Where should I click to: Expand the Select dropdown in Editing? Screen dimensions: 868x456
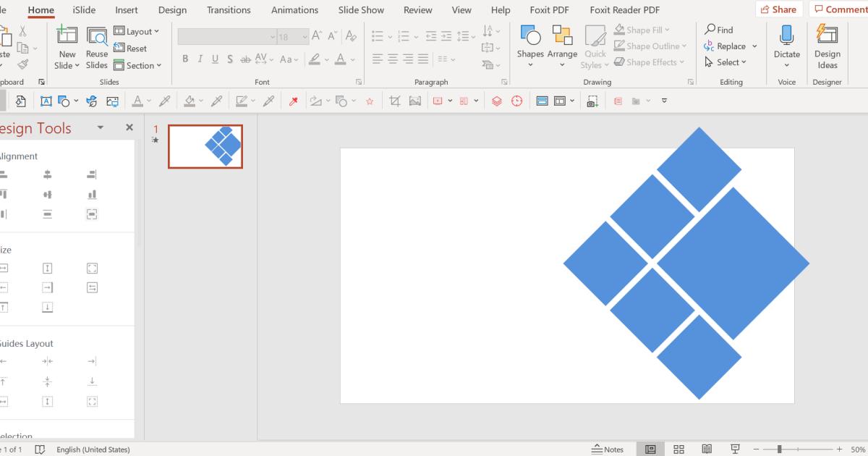[x=725, y=62]
